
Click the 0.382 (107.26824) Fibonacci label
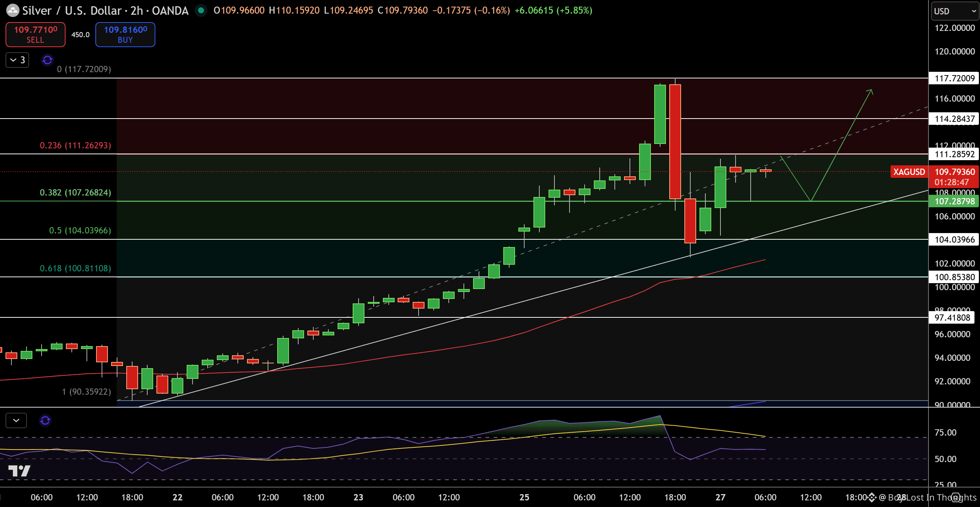tap(75, 193)
